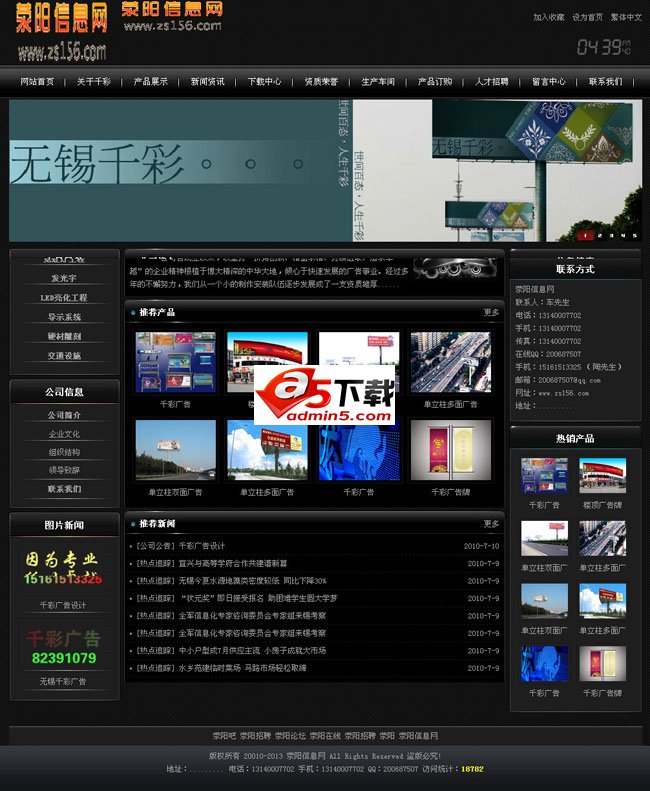The height and width of the screenshot is (791, 650).
Task: Select banner slide indicator 2
Action: pyautogui.click(x=600, y=235)
